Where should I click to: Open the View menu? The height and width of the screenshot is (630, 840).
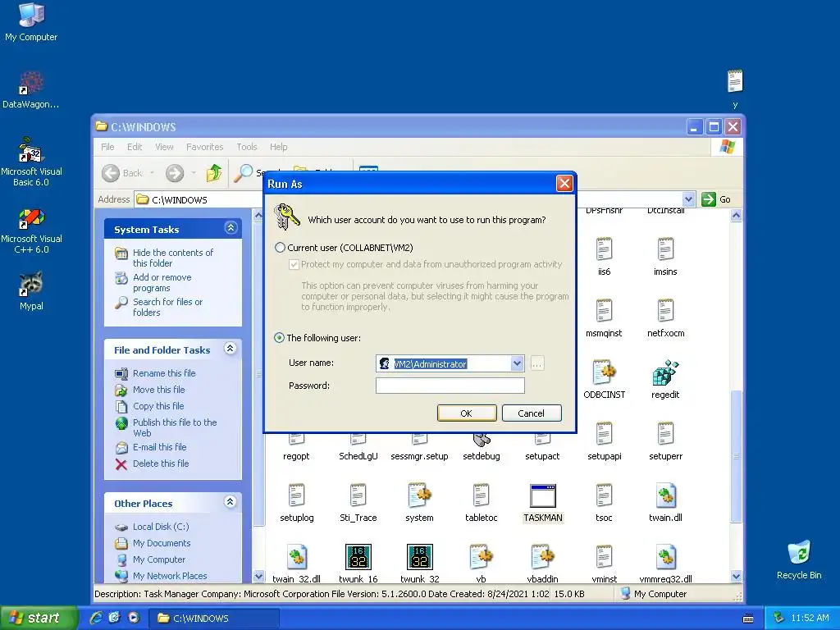tap(164, 147)
